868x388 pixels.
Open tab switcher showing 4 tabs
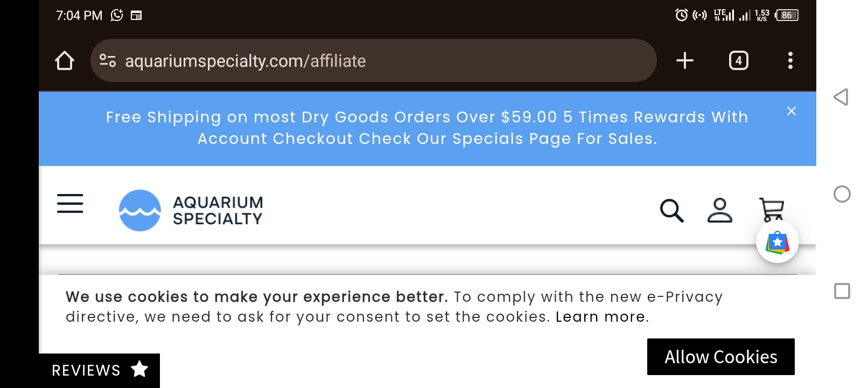(x=739, y=60)
